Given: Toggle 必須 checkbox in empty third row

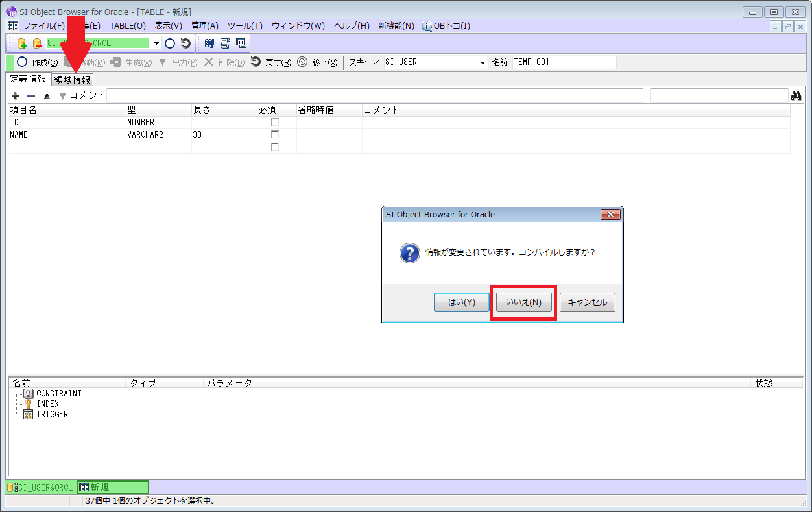Looking at the screenshot, I should pos(275,147).
